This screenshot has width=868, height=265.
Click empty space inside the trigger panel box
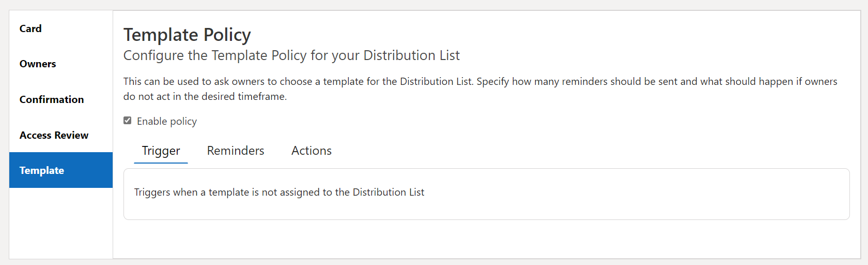pyautogui.click(x=620, y=194)
